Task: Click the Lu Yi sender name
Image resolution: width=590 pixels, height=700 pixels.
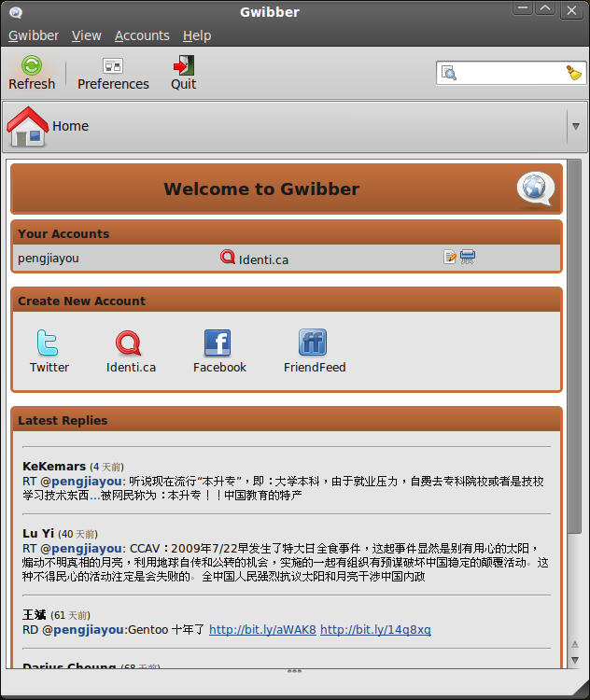Action: click(38, 534)
